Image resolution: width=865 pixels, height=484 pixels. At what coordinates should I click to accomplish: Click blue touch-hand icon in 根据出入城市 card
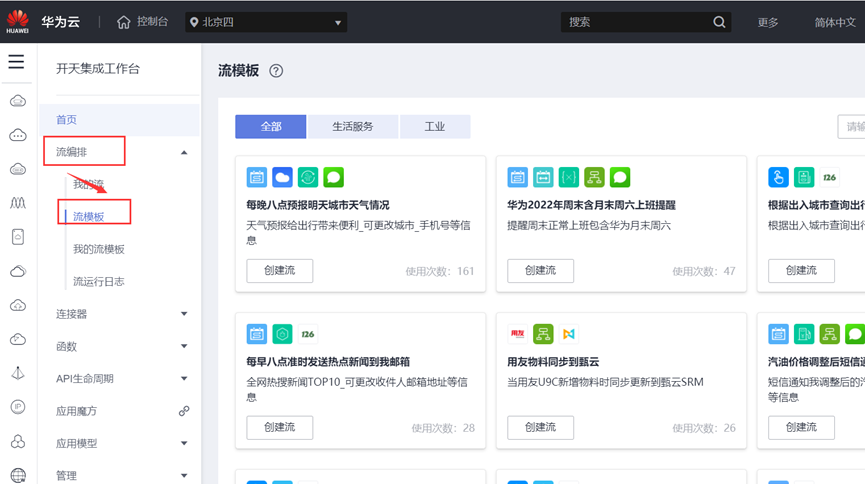click(x=778, y=177)
